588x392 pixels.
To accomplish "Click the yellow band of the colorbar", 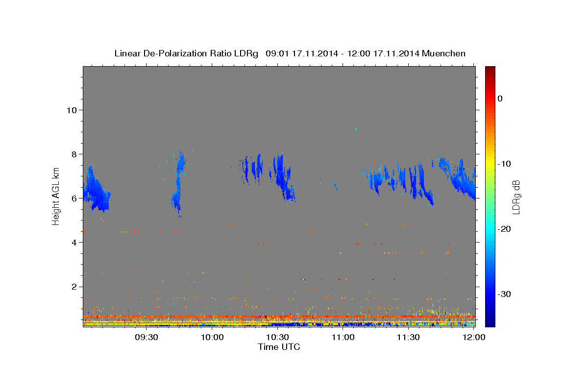I will tap(490, 164).
